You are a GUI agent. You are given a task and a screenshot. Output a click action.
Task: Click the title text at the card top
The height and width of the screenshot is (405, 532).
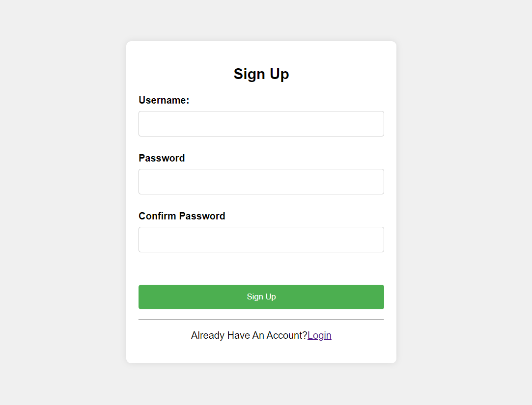[x=261, y=74]
